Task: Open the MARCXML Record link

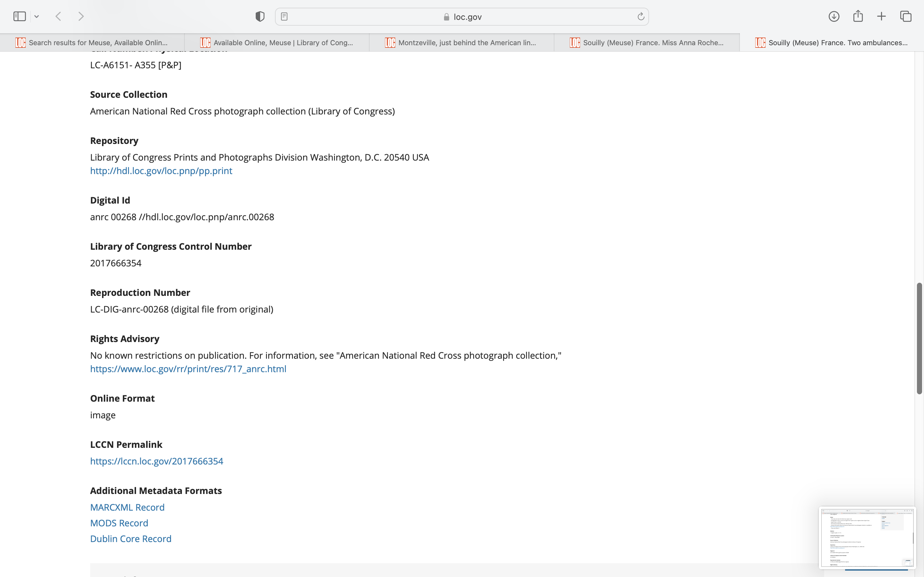Action: coord(127,507)
